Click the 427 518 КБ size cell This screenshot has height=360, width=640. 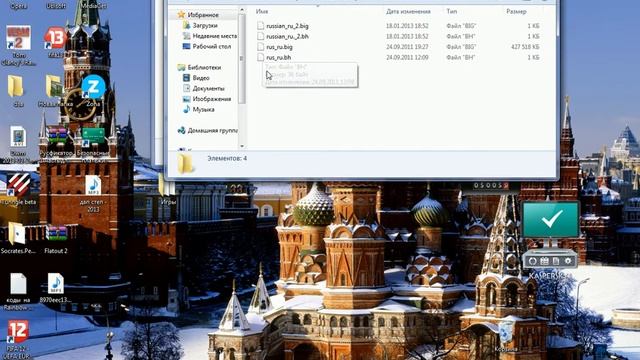point(525,47)
